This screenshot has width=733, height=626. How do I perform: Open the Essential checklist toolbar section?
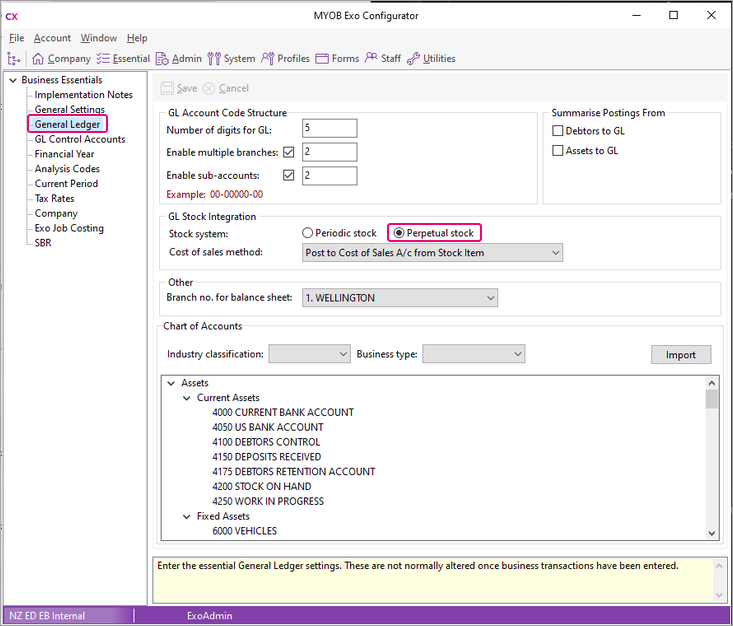(x=122, y=59)
